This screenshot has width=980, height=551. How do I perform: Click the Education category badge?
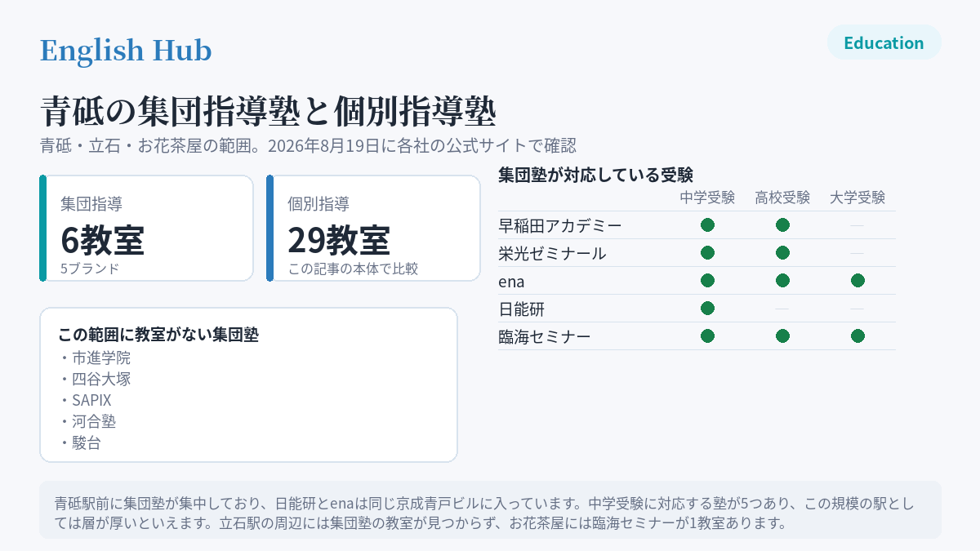coord(884,42)
